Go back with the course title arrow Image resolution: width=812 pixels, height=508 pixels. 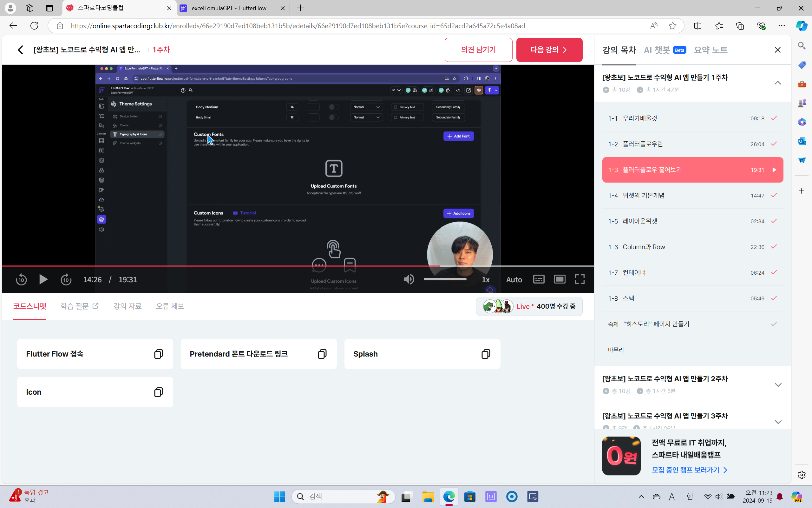(20, 50)
